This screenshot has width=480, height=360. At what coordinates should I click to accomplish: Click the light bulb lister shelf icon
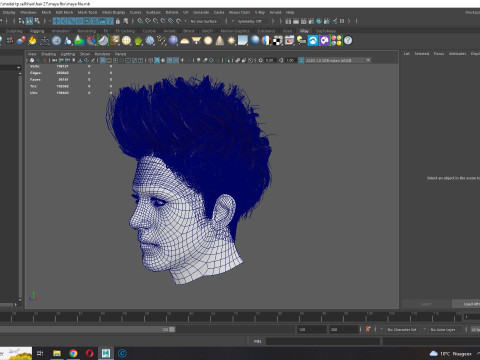click(x=301, y=41)
